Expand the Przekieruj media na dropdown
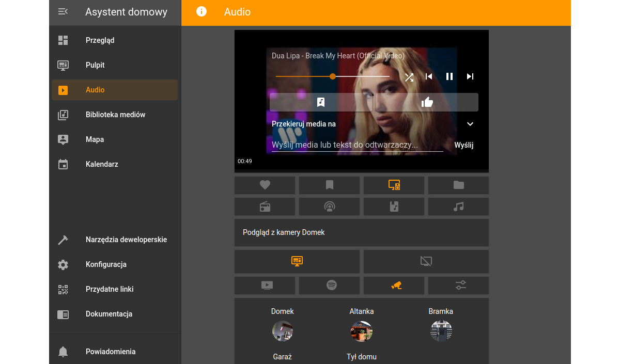The height and width of the screenshot is (364, 620). tap(470, 124)
